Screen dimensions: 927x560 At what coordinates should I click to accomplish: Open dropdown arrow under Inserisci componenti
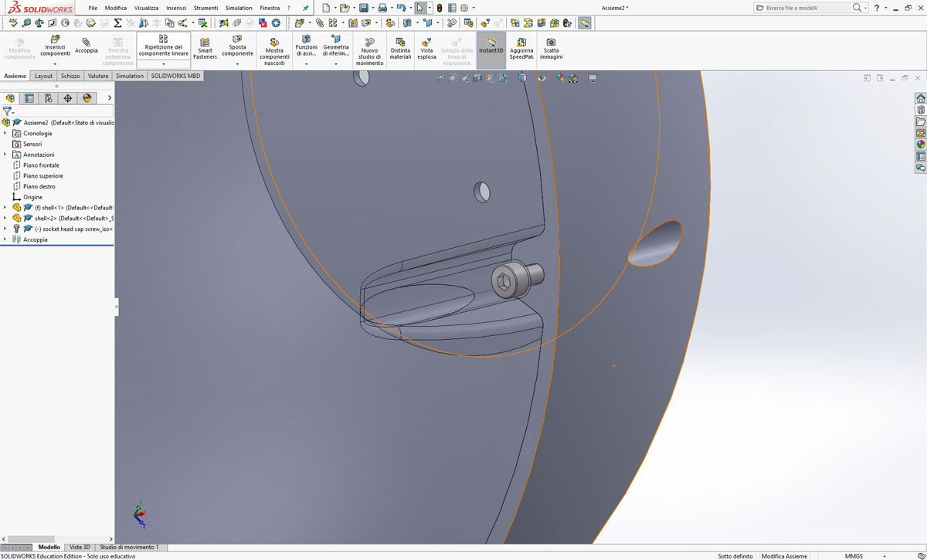[55, 64]
